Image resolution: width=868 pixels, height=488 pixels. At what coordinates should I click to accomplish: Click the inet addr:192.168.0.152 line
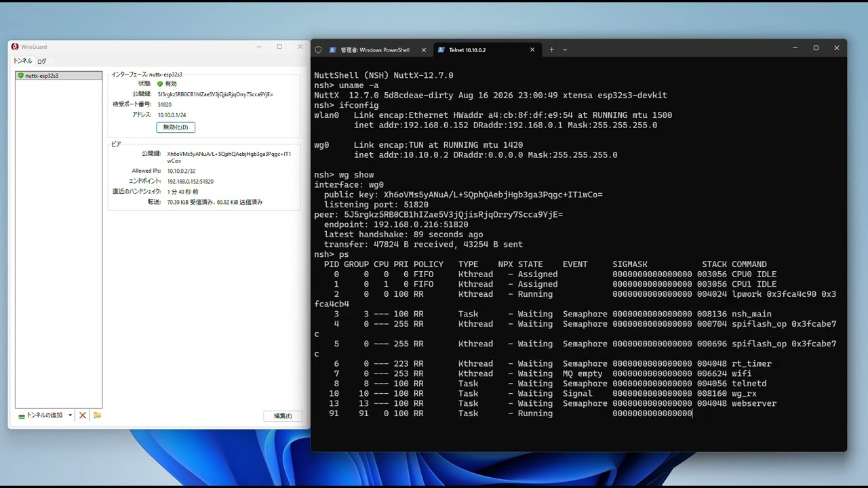pyautogui.click(x=505, y=125)
